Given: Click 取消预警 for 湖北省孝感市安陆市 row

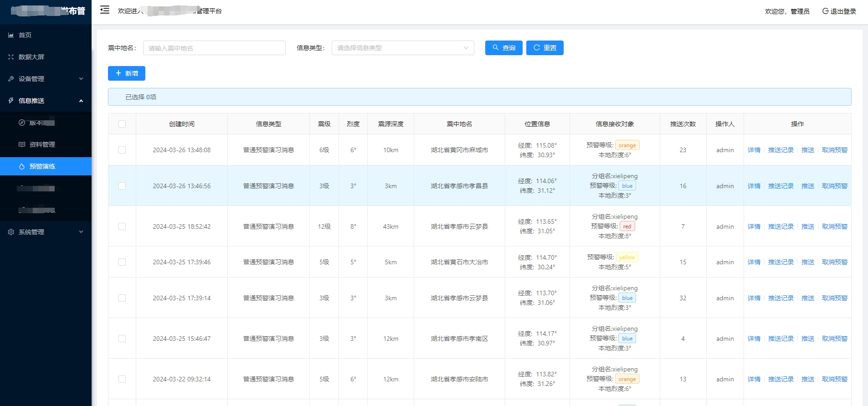Looking at the screenshot, I should [x=835, y=379].
